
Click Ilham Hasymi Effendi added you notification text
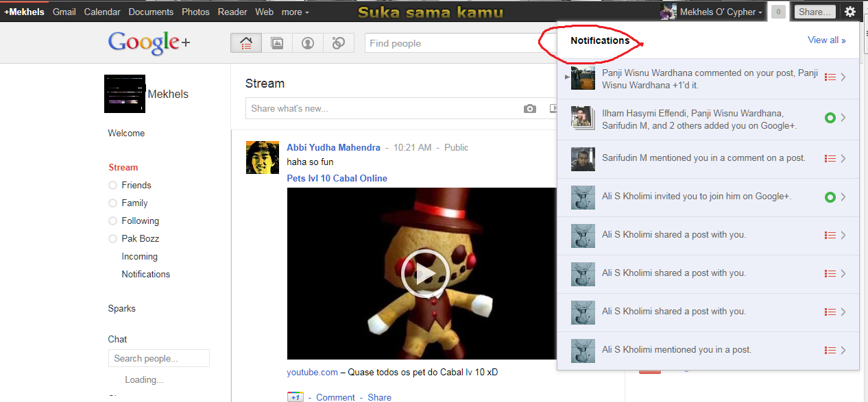click(x=699, y=119)
